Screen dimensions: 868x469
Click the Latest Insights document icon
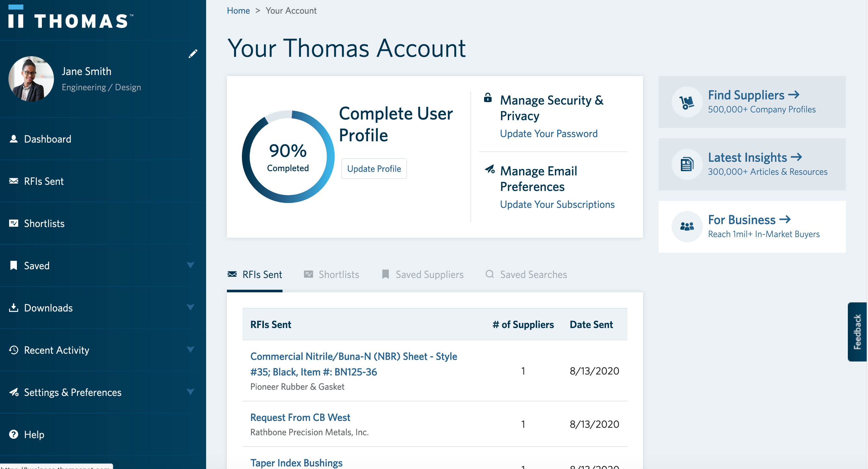[x=686, y=164]
